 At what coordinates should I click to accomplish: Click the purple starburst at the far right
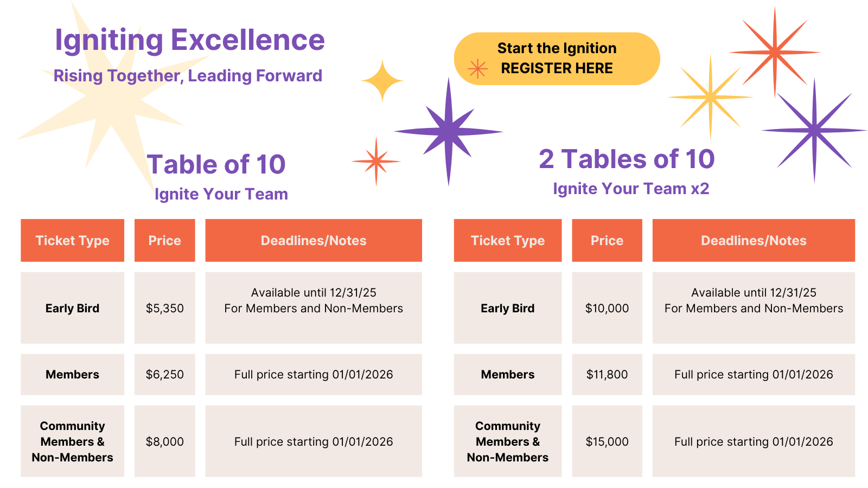(814, 130)
